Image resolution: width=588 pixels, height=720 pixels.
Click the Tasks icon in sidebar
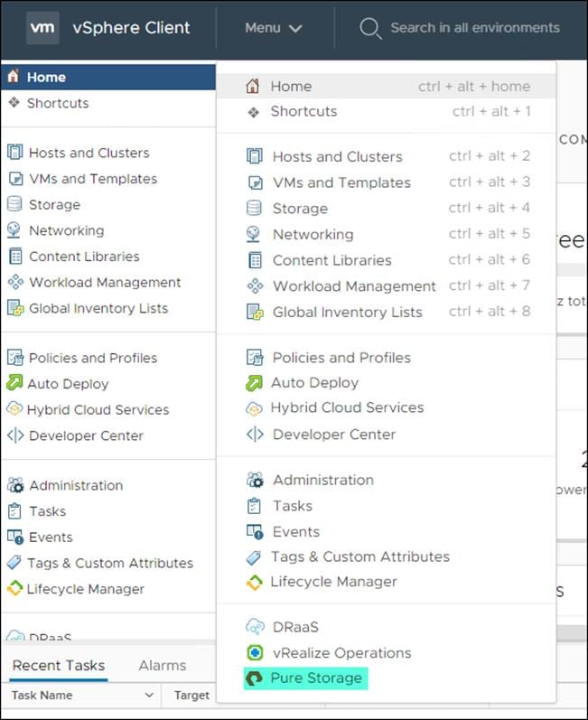pyautogui.click(x=14, y=510)
